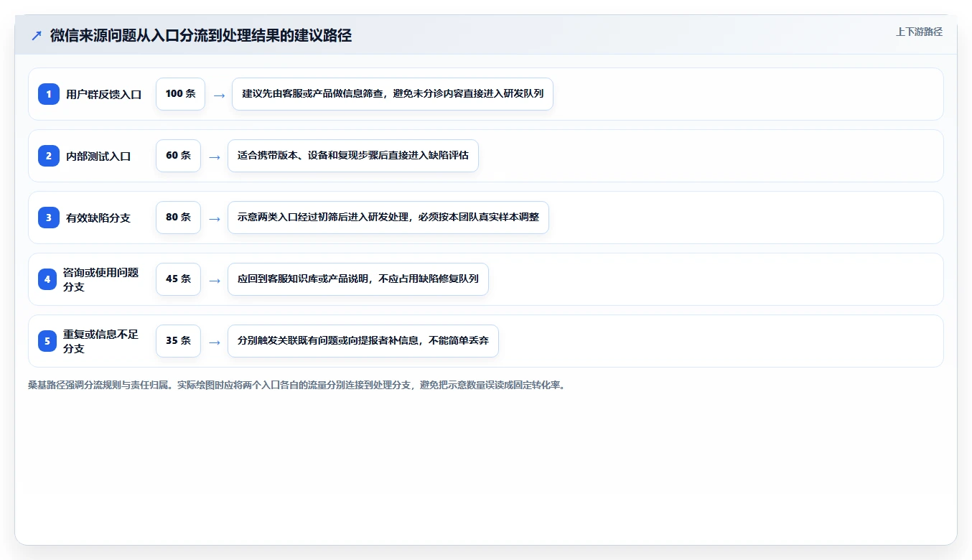
Task: Click the 内部测试入口 label
Action: click(x=98, y=156)
